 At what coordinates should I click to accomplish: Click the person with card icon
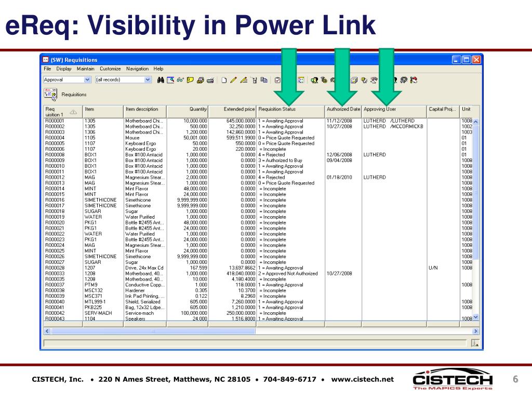pos(314,80)
